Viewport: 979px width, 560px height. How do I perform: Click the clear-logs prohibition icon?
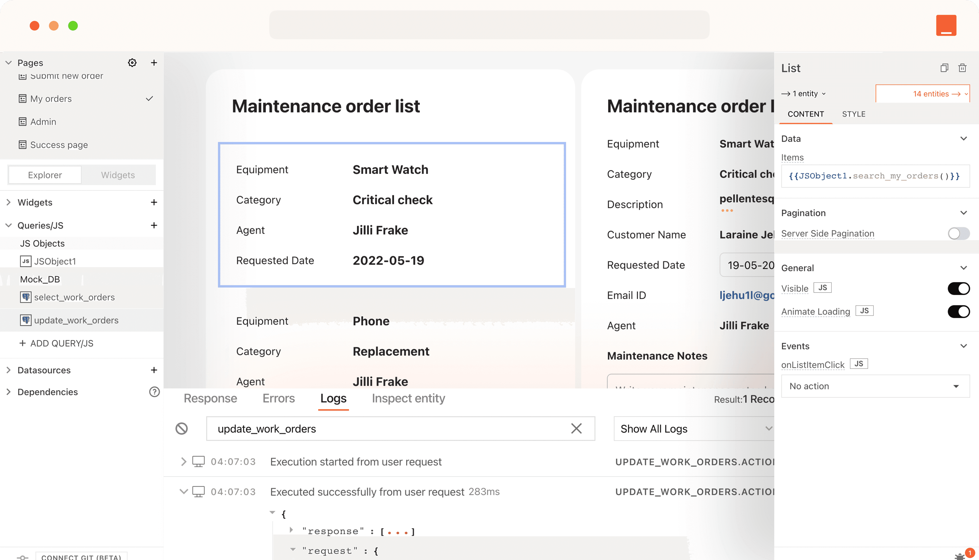[x=182, y=428]
